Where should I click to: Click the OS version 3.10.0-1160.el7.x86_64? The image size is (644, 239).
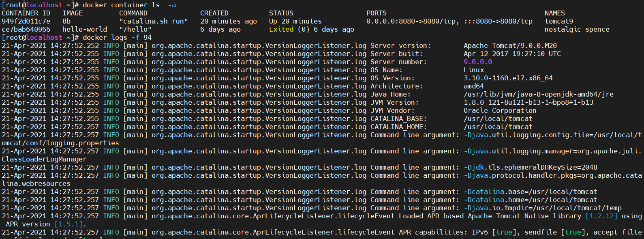click(x=508, y=78)
